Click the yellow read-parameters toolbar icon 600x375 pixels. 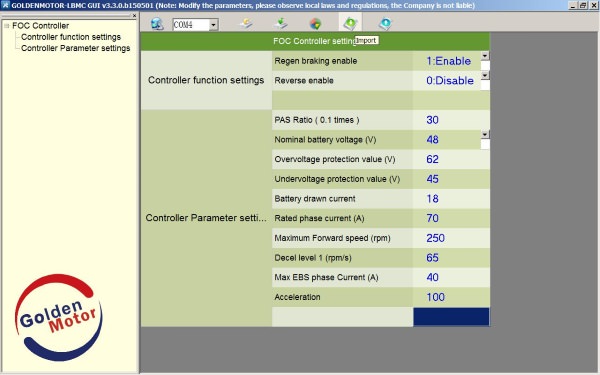tap(246, 24)
